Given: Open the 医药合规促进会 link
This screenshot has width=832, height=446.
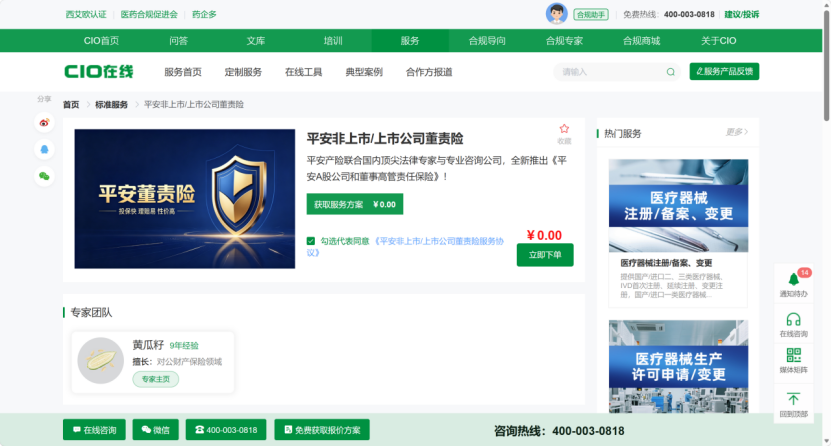Looking at the screenshot, I should 149,14.
